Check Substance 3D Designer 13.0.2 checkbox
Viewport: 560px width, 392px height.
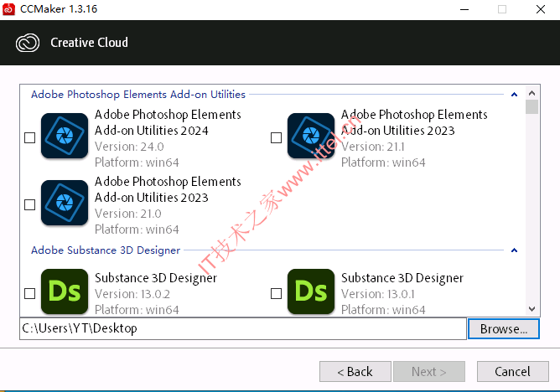point(29,293)
